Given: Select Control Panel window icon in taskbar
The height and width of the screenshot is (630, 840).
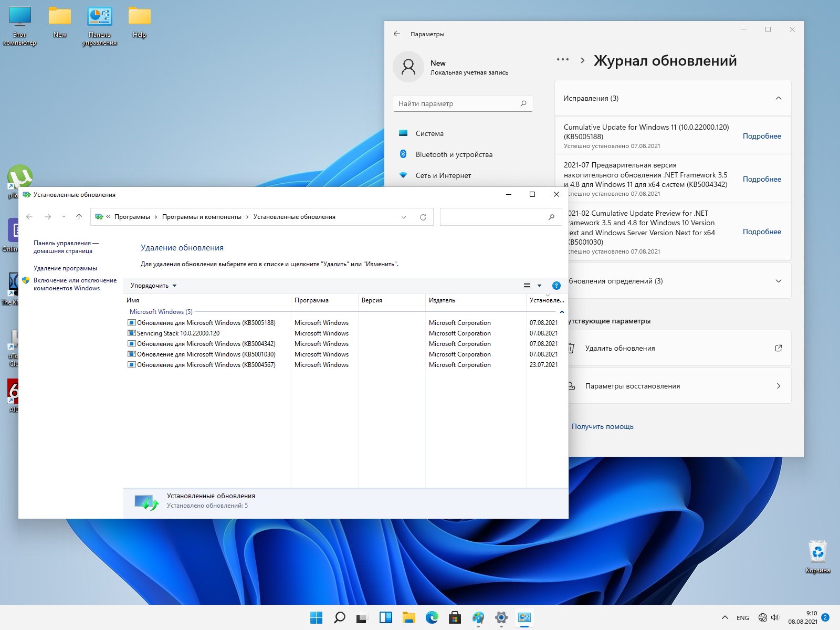Looking at the screenshot, I should pos(524,617).
